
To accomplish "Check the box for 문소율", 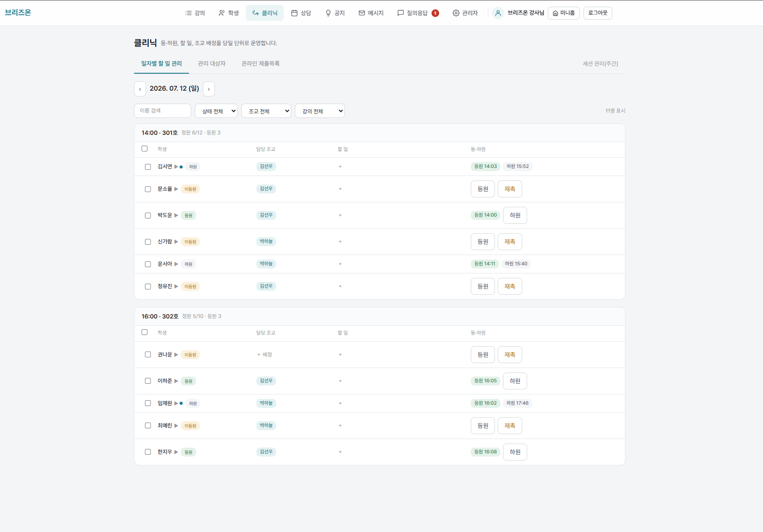I will tap(148, 189).
